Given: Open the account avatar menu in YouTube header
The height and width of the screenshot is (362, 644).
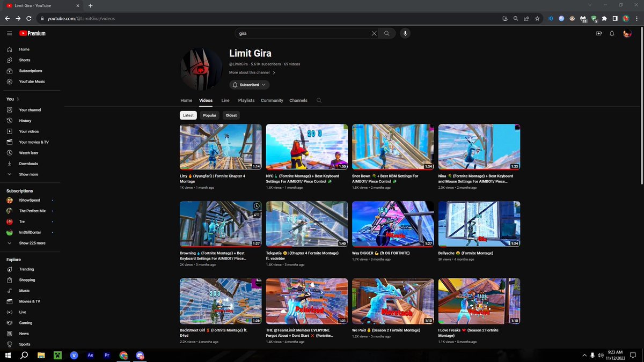Looking at the screenshot, I should tap(627, 33).
